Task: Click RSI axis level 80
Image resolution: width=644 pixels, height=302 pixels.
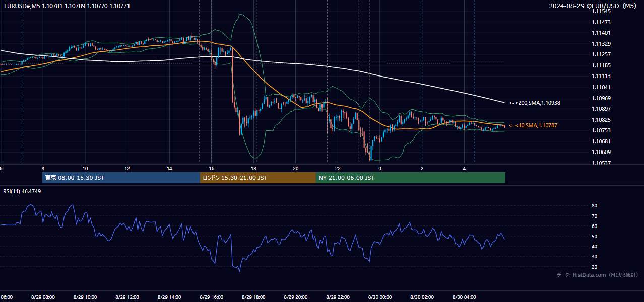Action: click(x=595, y=206)
